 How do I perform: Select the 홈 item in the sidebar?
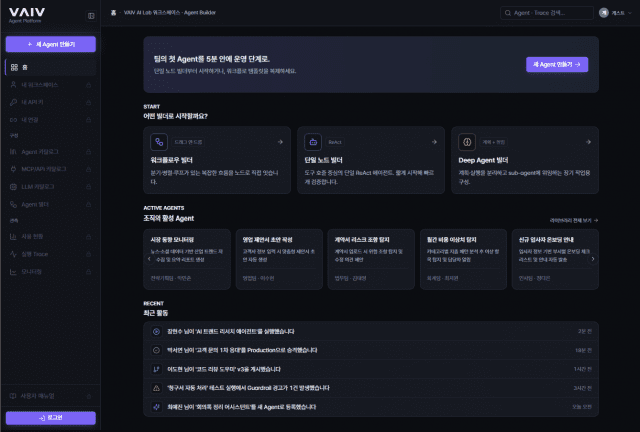coord(51,67)
